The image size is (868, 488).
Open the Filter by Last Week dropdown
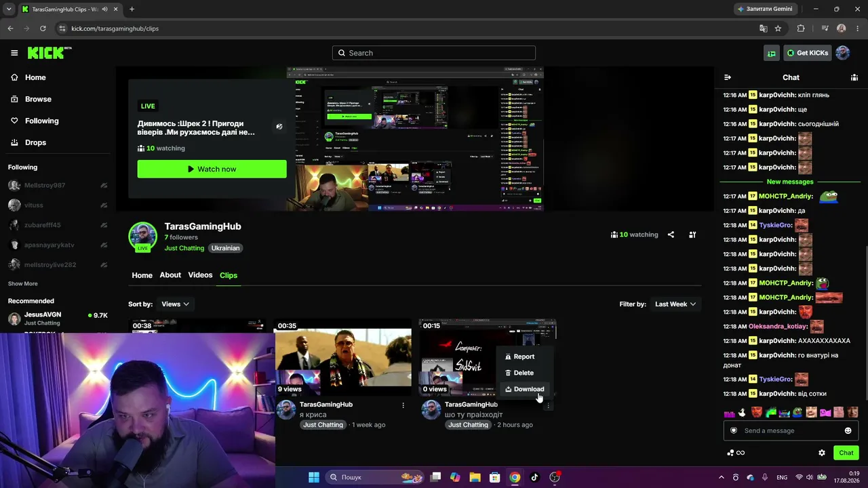(x=675, y=304)
